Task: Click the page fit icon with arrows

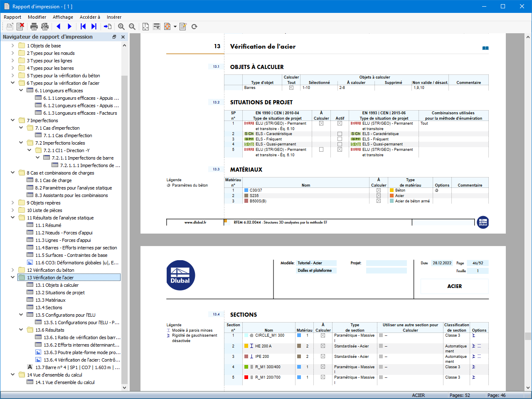Action: [145, 27]
